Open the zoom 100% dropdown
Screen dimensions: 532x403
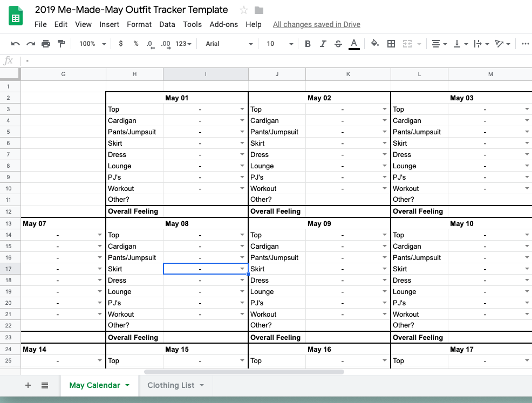(93, 44)
